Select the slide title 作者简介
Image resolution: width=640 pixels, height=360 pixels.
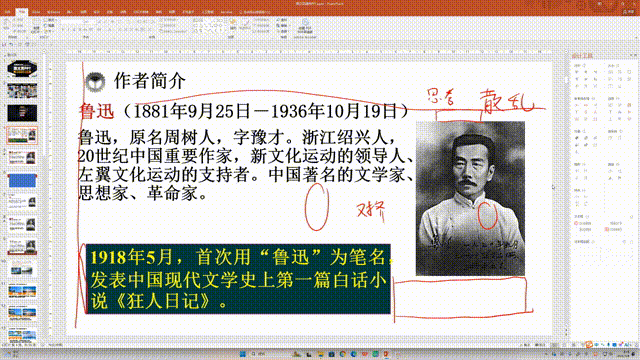[x=150, y=81]
